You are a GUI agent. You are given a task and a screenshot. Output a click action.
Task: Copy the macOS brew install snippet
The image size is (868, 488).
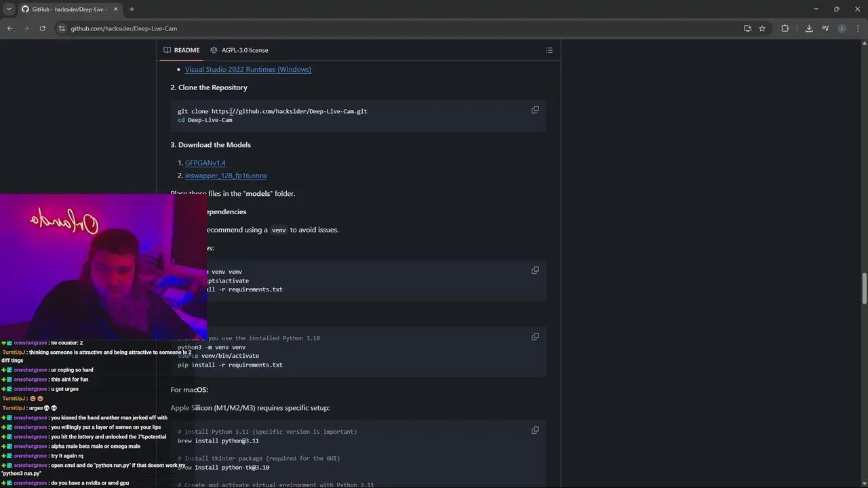pos(535,430)
